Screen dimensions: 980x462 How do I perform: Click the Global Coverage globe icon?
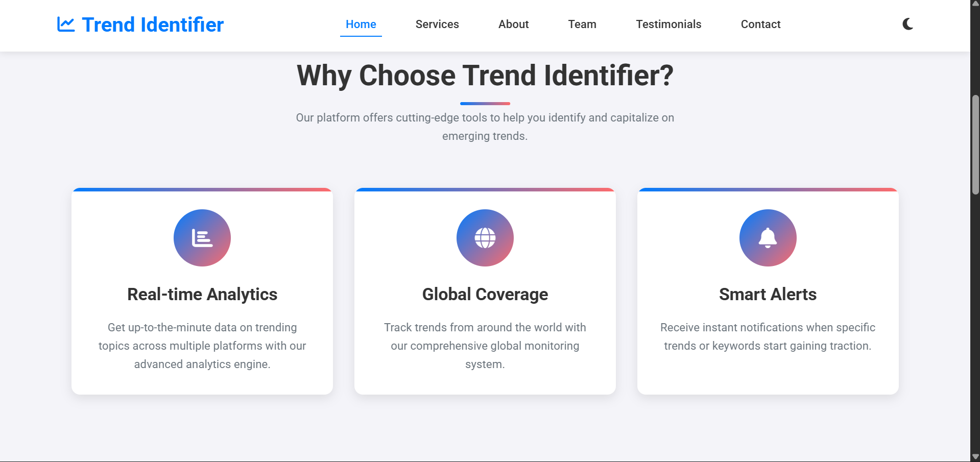tap(485, 238)
